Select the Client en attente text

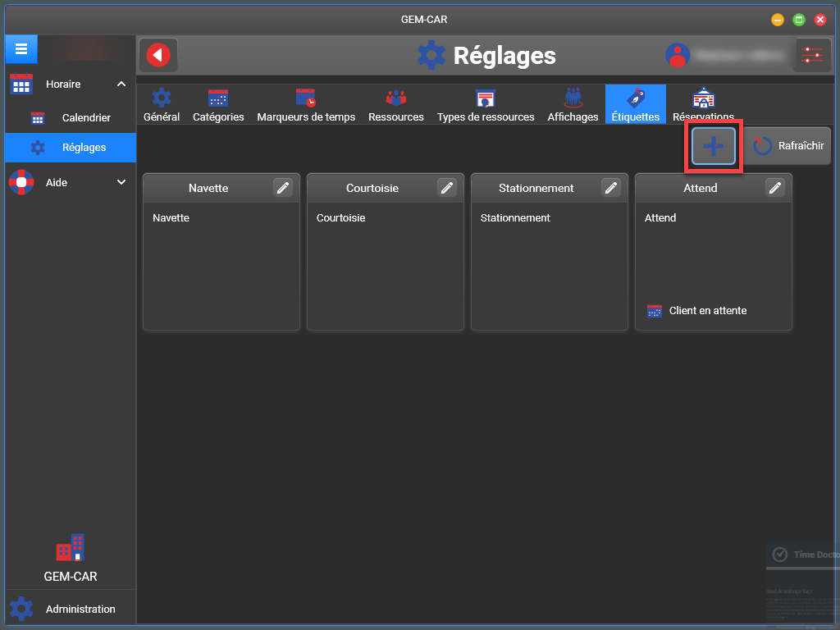coord(708,311)
